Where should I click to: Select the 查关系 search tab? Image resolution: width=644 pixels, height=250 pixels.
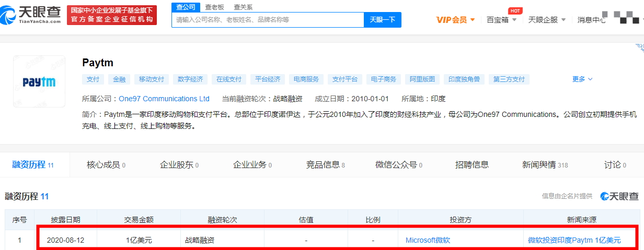pyautogui.click(x=243, y=7)
